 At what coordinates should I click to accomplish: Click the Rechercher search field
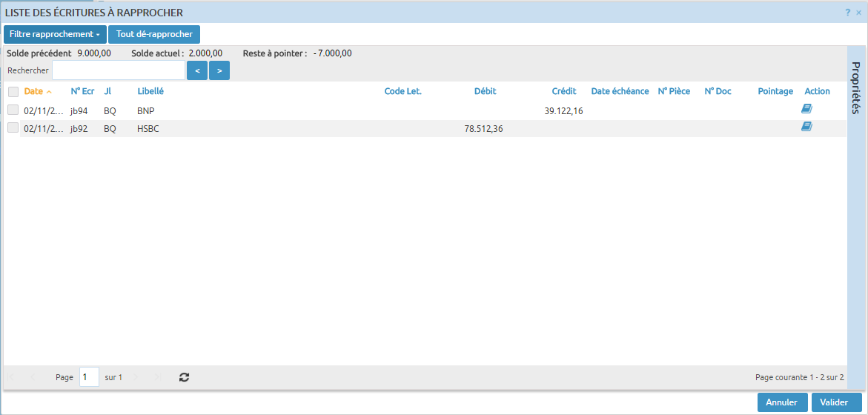(119, 70)
